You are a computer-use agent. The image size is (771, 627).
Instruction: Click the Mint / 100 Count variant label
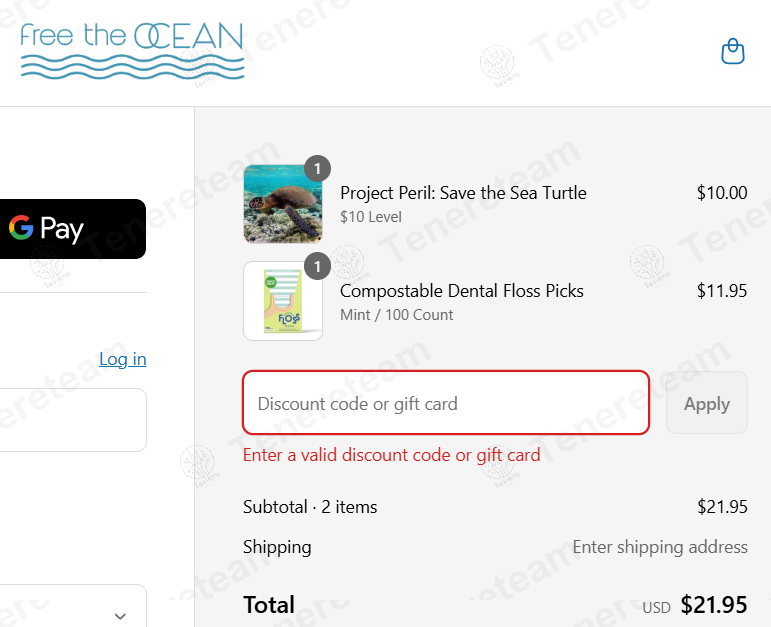[397, 315]
